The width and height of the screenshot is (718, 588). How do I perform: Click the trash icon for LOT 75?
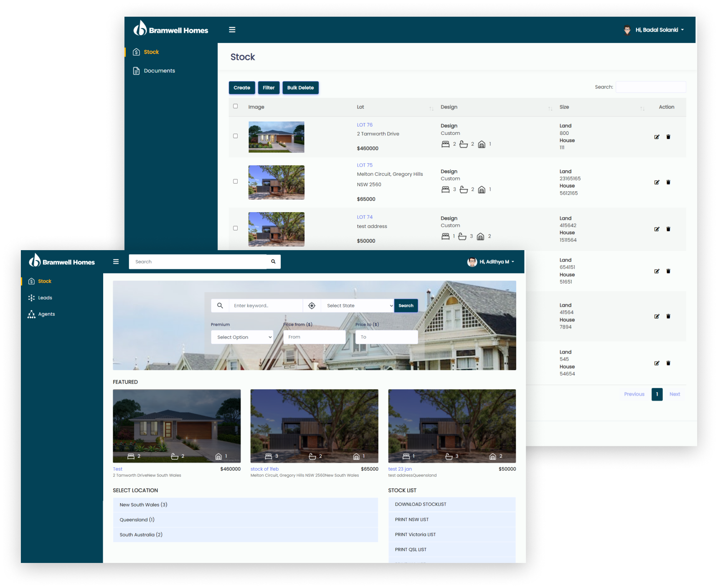668,182
